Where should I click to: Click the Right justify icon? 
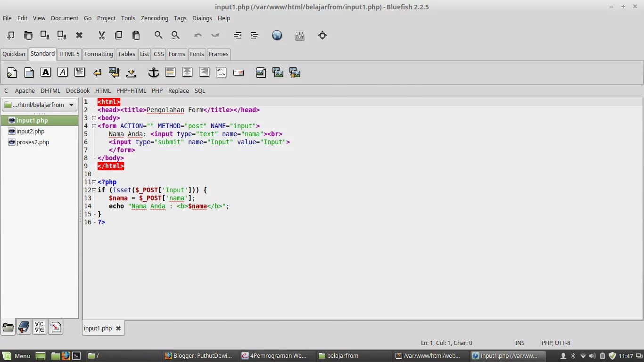point(204,72)
